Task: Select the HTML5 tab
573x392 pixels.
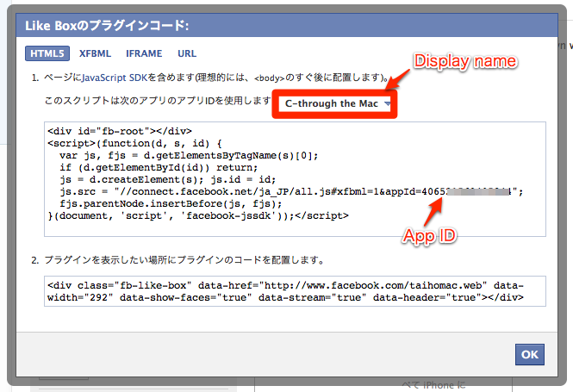Action: pyautogui.click(x=47, y=53)
